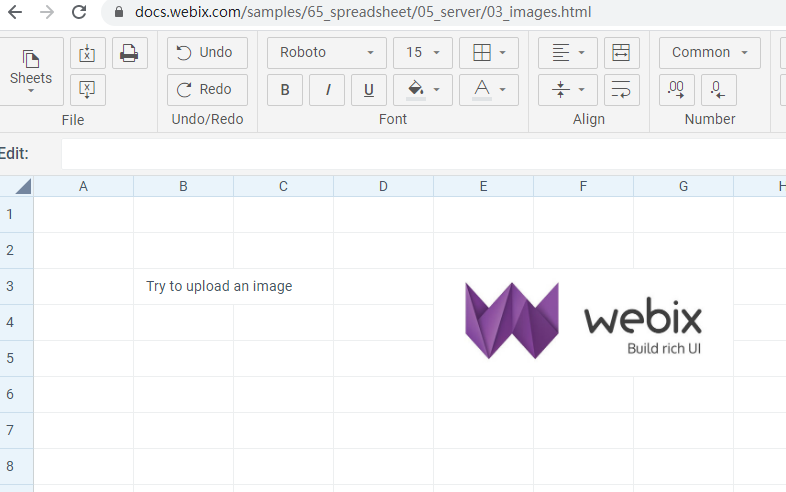Select column C header
This screenshot has height=492, width=786.
point(283,187)
